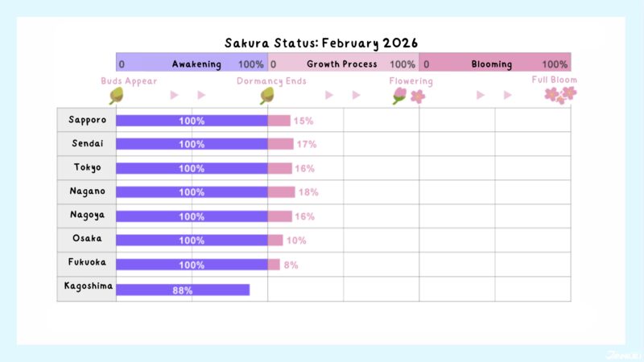Click Osaka's 10% growth bar
Screen dimensions: 644x362
[275, 241]
